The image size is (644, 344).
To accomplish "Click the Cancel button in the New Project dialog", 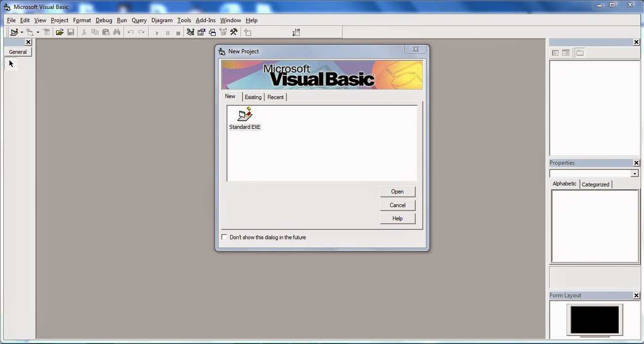I will tap(398, 205).
